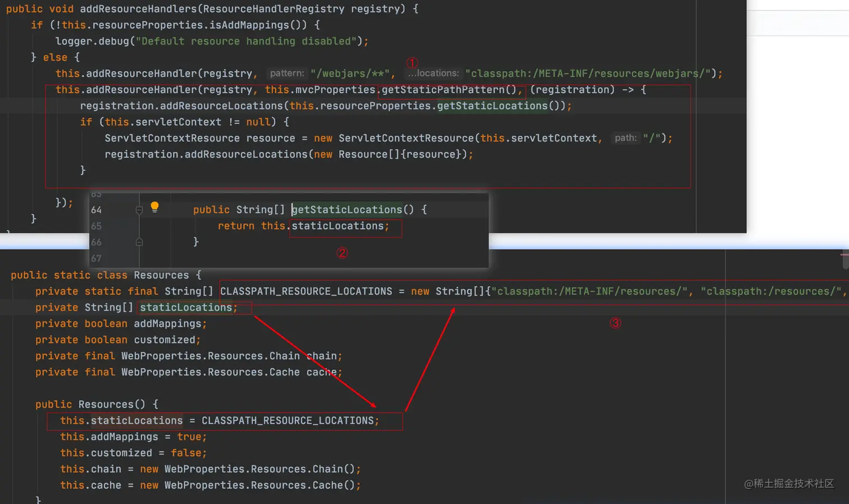The width and height of the screenshot is (849, 504).
Task: Click the "else" keyword
Action: coord(55,58)
